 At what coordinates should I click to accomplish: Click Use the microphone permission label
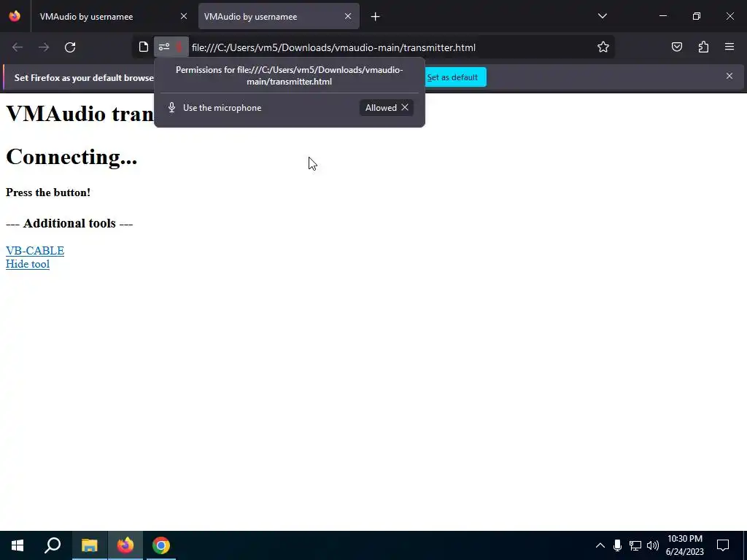222,108
